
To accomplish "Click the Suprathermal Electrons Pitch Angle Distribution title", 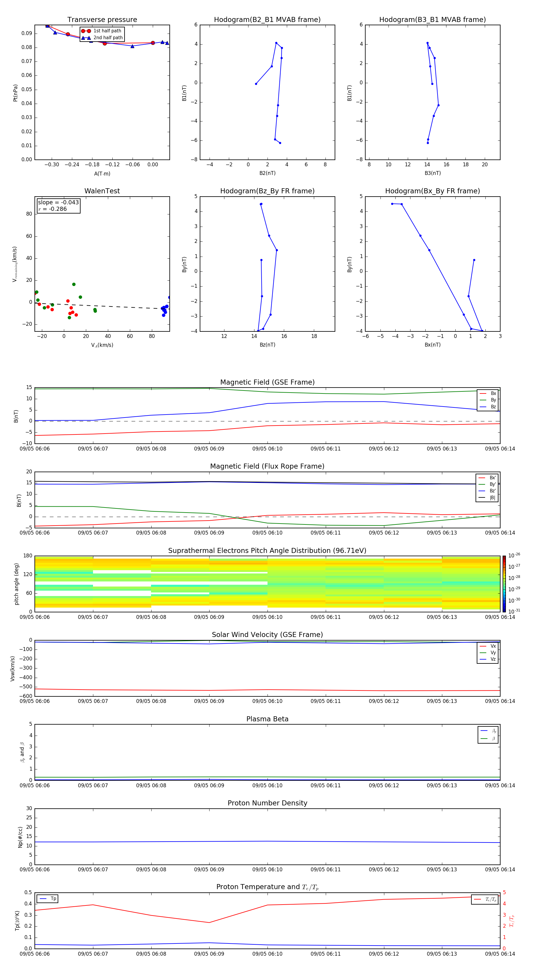I will point(267,551).
